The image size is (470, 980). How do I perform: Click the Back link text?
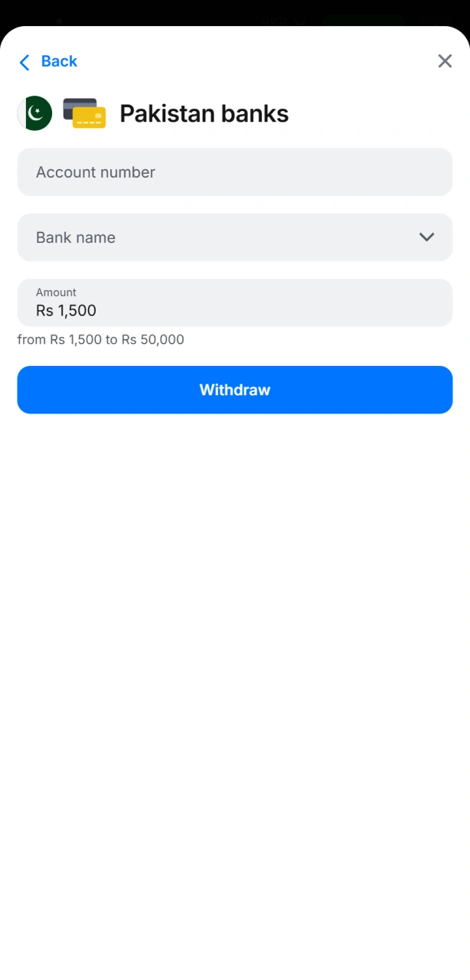point(58,61)
